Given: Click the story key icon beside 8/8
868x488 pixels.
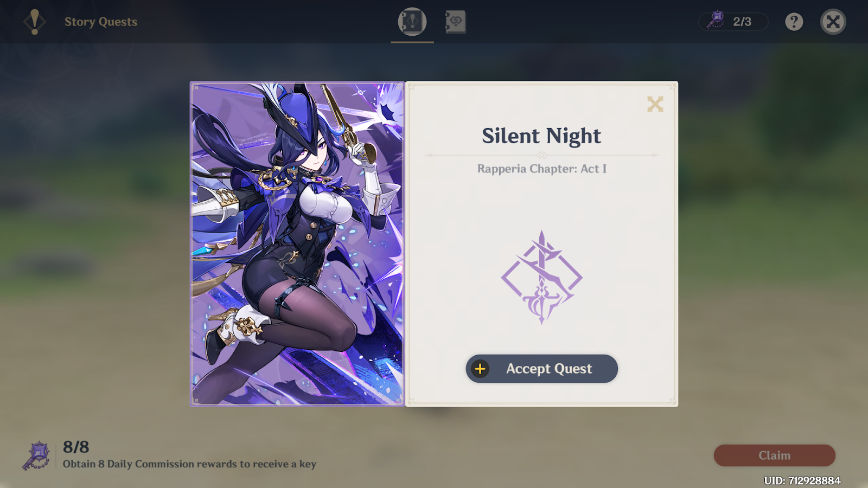Looking at the screenshot, I should tap(36, 455).
